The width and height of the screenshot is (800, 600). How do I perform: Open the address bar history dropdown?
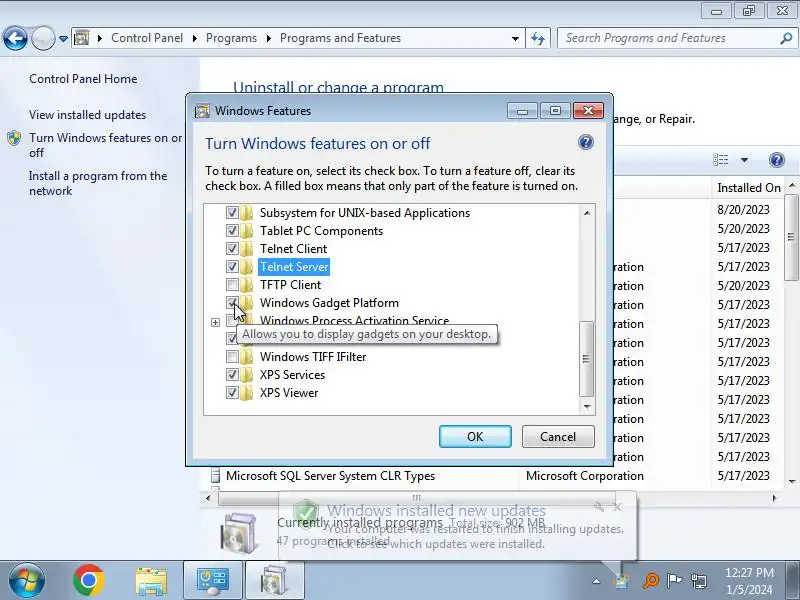[515, 39]
